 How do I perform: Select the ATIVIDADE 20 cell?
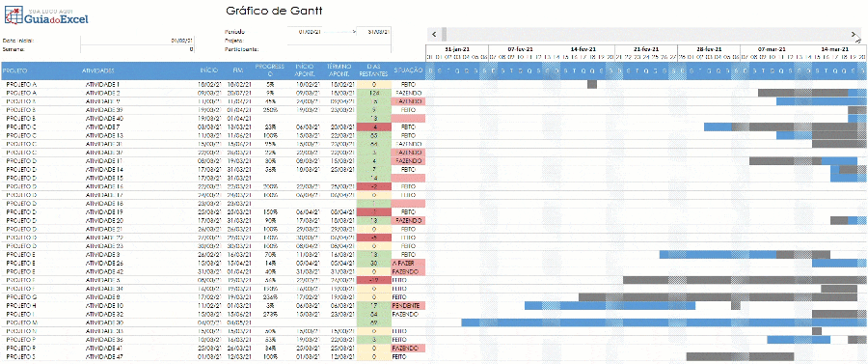104,220
